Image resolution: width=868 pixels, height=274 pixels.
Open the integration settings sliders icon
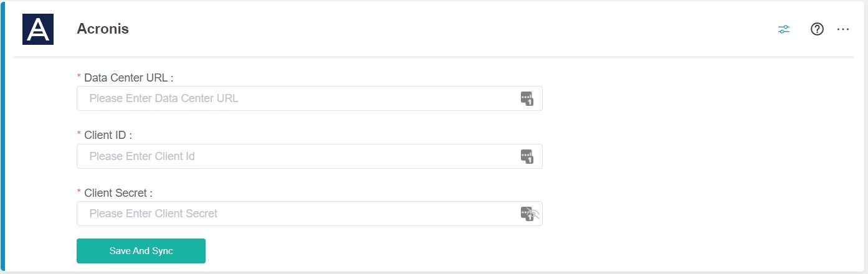point(784,29)
